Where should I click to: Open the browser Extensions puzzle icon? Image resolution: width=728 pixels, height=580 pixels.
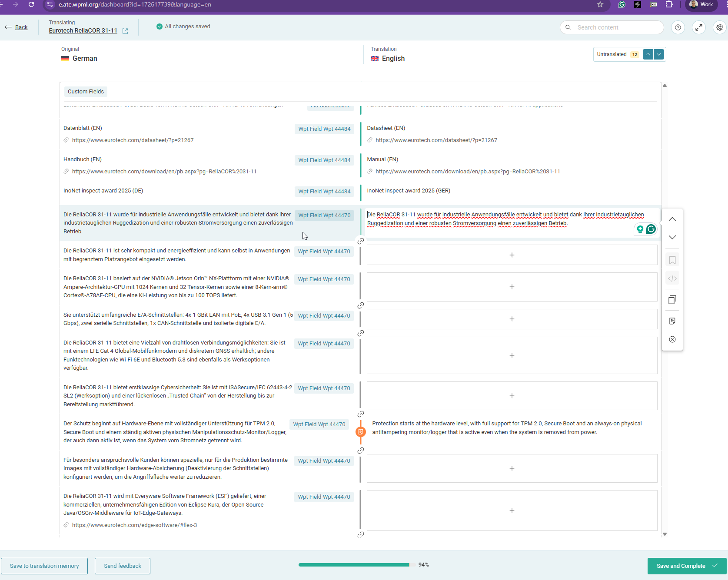669,4
